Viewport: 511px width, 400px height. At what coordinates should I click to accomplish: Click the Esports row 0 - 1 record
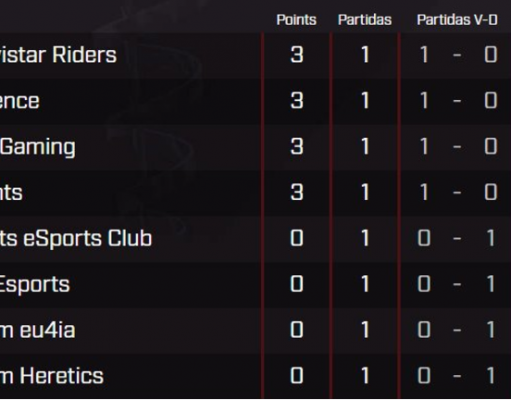[x=457, y=285]
